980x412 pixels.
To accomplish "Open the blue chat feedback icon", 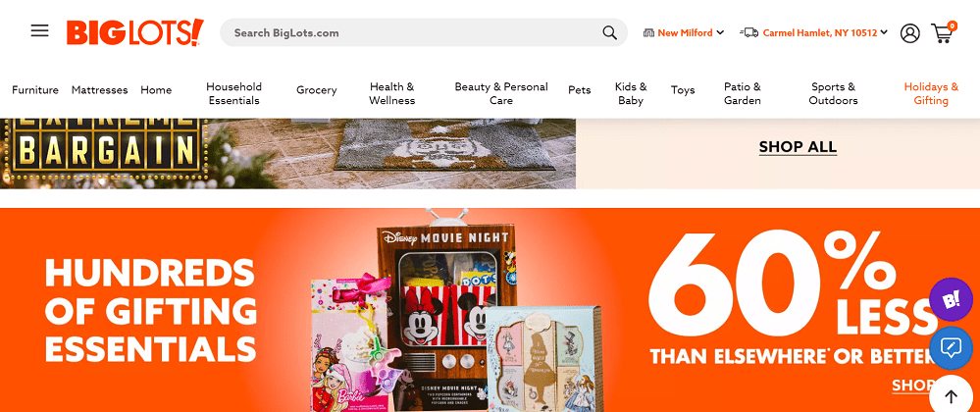I will click(x=951, y=347).
